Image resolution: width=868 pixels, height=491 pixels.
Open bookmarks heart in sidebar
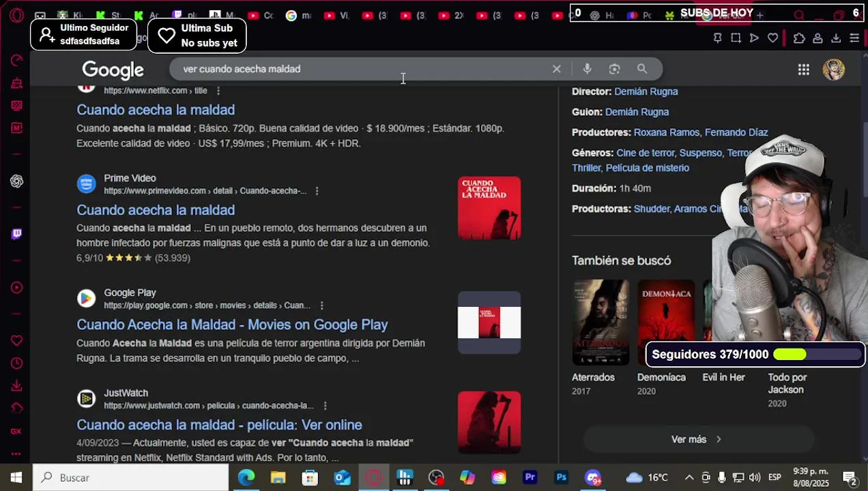coord(16,340)
